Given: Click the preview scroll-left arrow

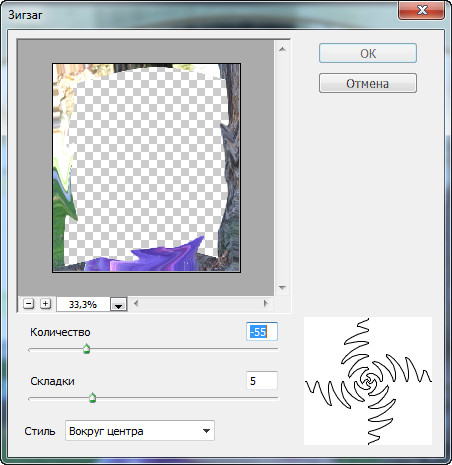Looking at the screenshot, I should [136, 304].
